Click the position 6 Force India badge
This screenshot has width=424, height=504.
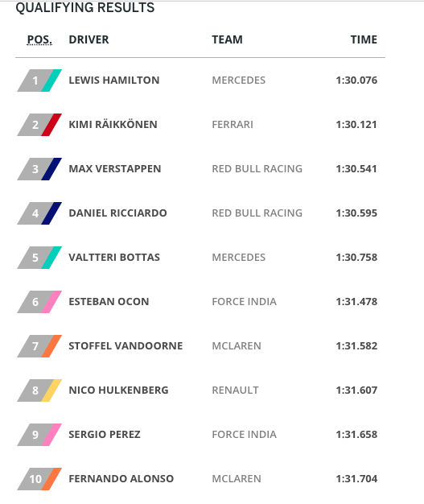(39, 302)
